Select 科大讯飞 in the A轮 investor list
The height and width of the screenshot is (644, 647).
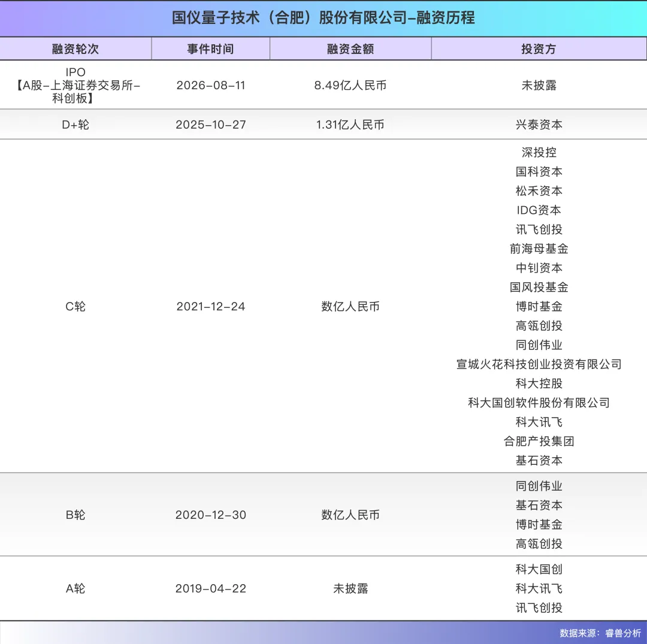tap(539, 588)
